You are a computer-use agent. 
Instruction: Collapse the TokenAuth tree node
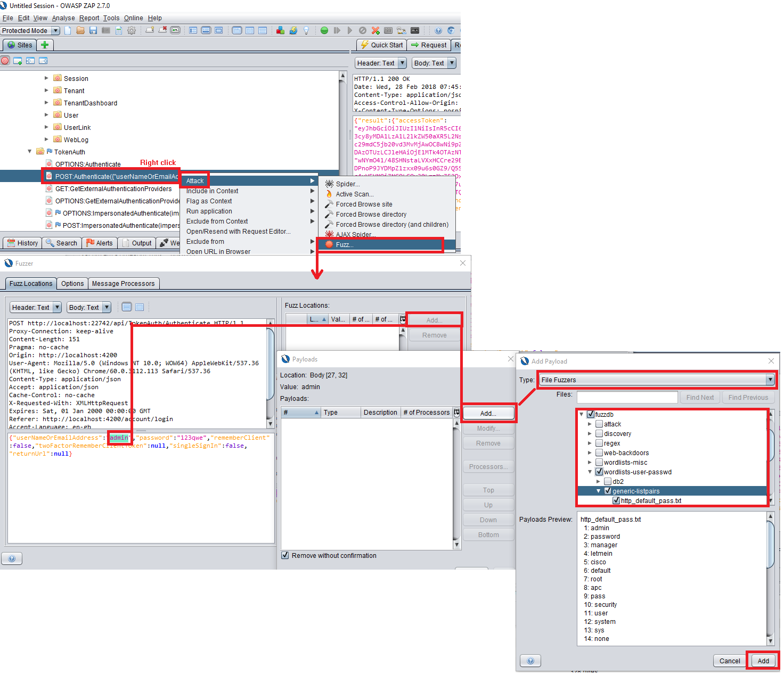point(30,152)
